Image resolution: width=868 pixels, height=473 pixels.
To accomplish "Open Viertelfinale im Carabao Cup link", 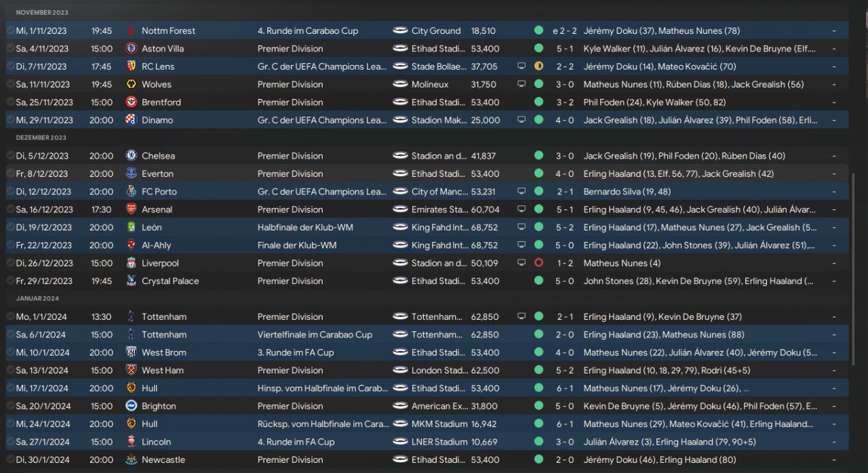I will pyautogui.click(x=315, y=335).
